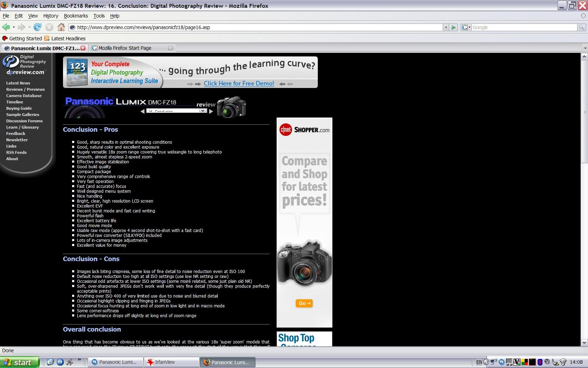The image size is (588, 368).
Task: Go to previous review page arrow
Action: [x=142, y=111]
